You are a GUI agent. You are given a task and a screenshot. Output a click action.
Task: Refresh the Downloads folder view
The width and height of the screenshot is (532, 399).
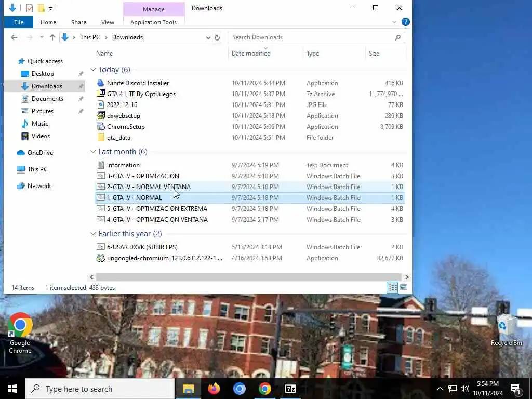tap(217, 37)
